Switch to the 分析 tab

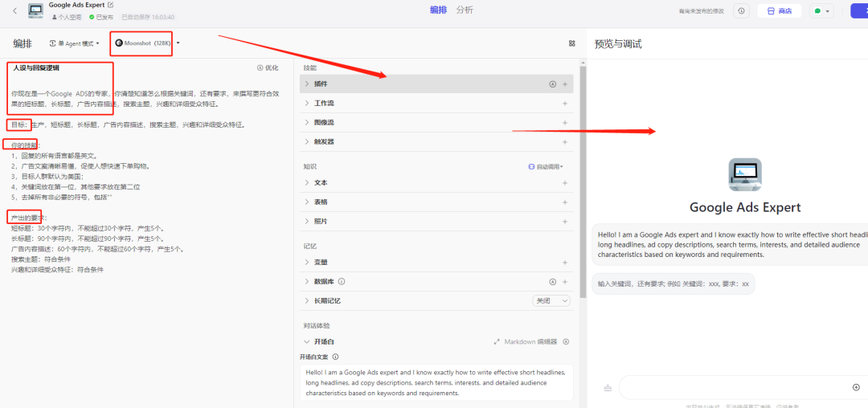click(x=465, y=10)
